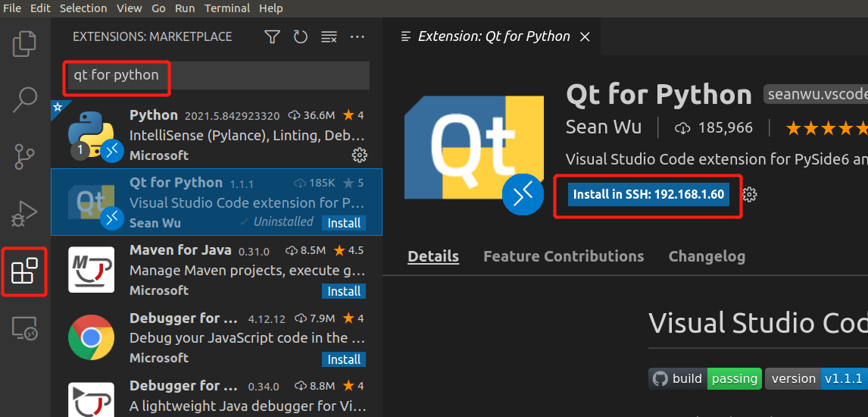868x417 pixels.
Task: Open the View menu
Action: pyautogui.click(x=130, y=8)
